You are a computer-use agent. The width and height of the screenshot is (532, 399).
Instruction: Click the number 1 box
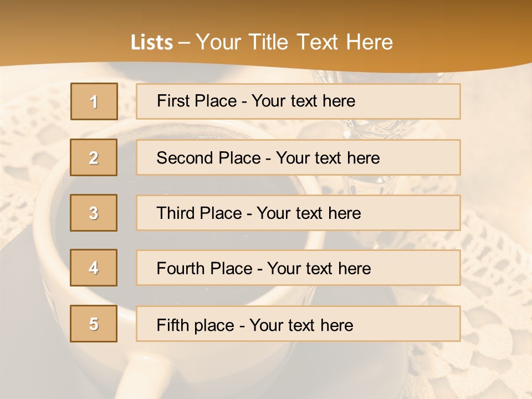tap(94, 101)
